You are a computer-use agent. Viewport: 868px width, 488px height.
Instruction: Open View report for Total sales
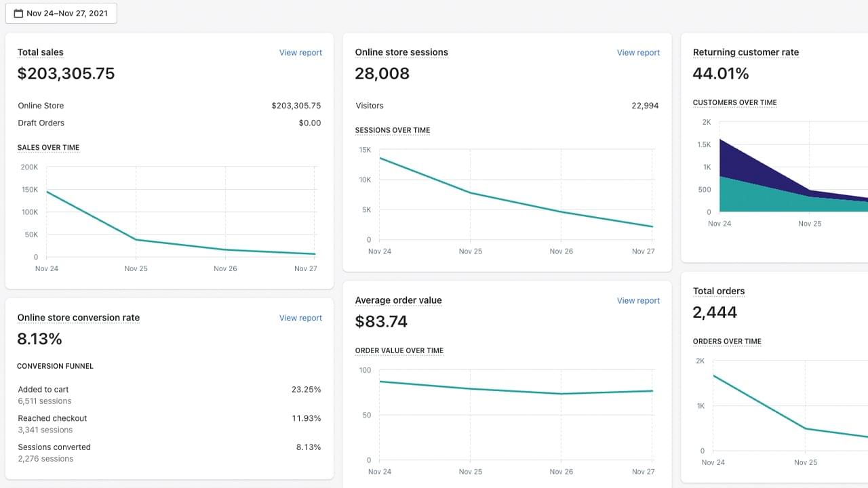point(300,53)
